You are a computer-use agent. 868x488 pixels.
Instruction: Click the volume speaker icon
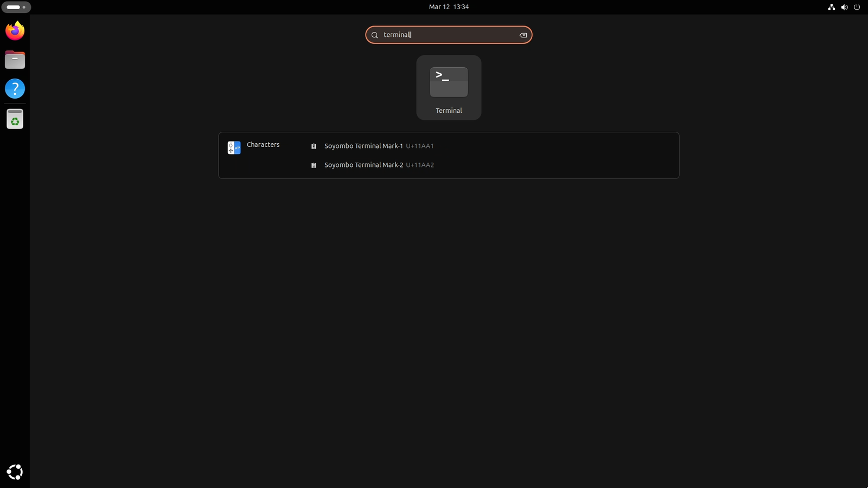[844, 7]
